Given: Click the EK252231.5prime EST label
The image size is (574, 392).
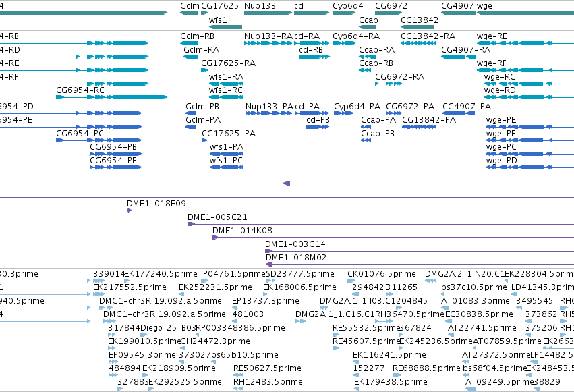Looking at the screenshot, I should (x=215, y=287).
